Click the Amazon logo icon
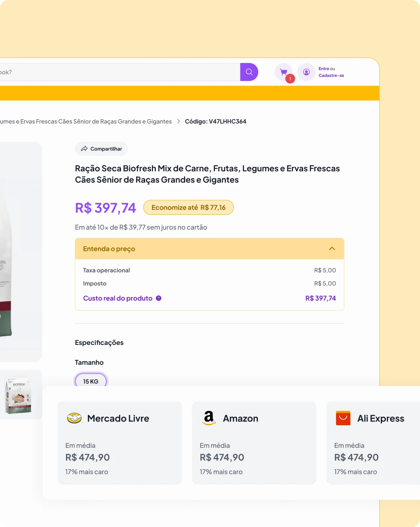This screenshot has width=420, height=527. [x=209, y=418]
